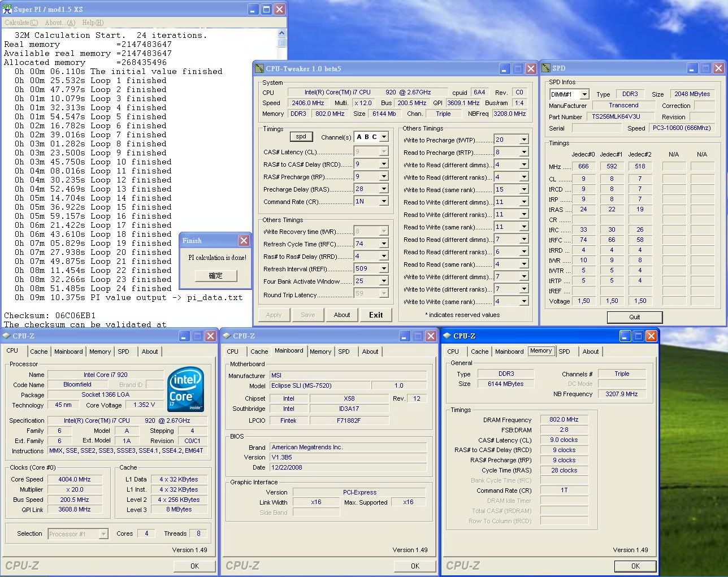Click the SPD window title bar icon
The height and width of the screenshot is (577, 728).
(x=546, y=68)
